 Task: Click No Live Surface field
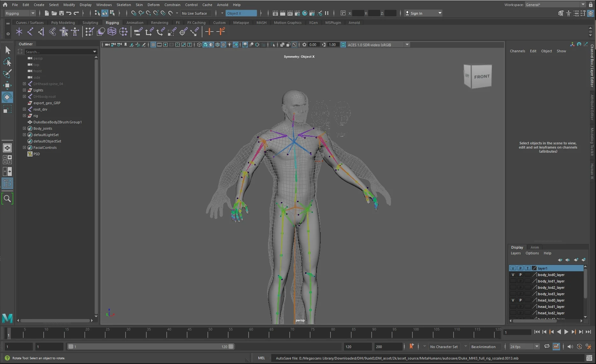pos(196,13)
